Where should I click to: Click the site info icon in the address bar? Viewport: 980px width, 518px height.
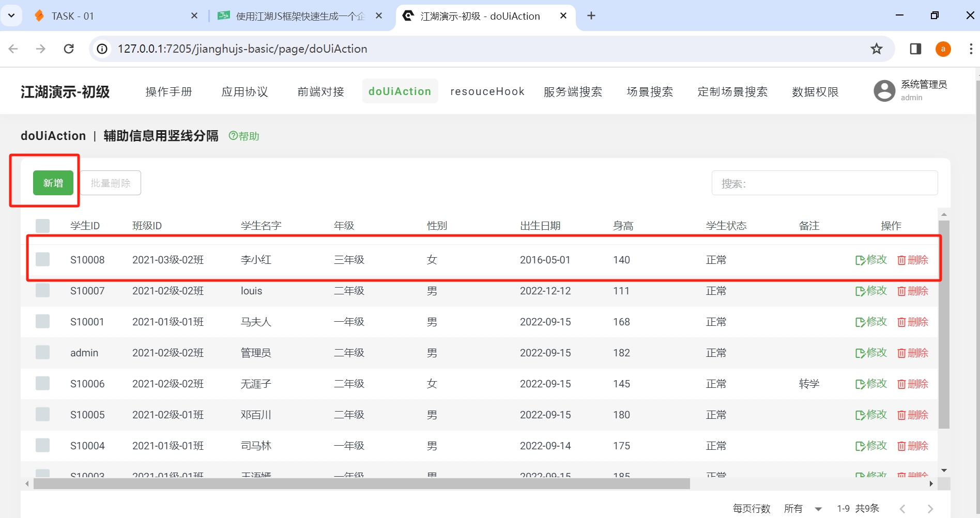point(102,49)
